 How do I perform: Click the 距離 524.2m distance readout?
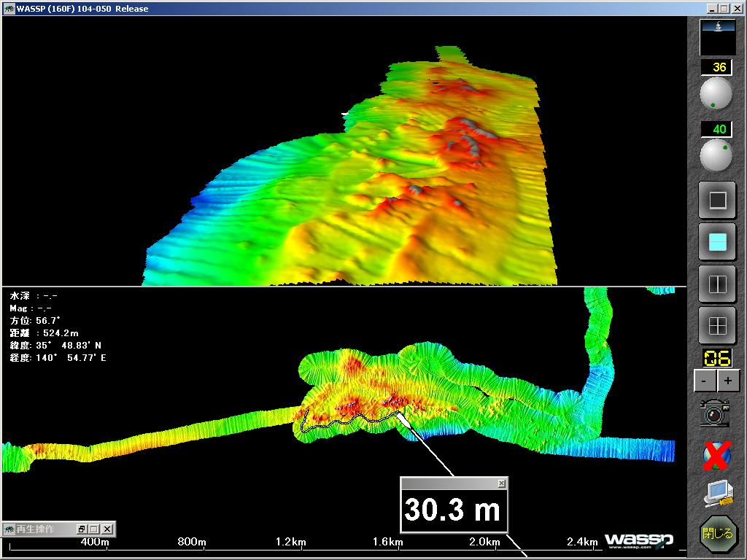point(44,332)
